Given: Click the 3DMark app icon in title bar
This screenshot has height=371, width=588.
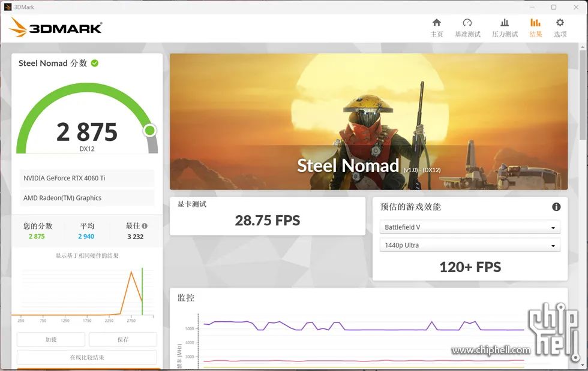Looking at the screenshot, I should 7,7.
